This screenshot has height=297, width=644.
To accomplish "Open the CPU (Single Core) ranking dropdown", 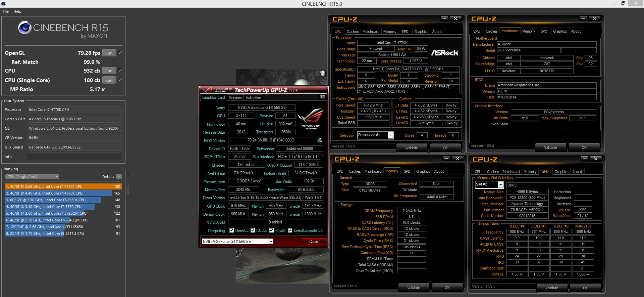I will 32,177.
